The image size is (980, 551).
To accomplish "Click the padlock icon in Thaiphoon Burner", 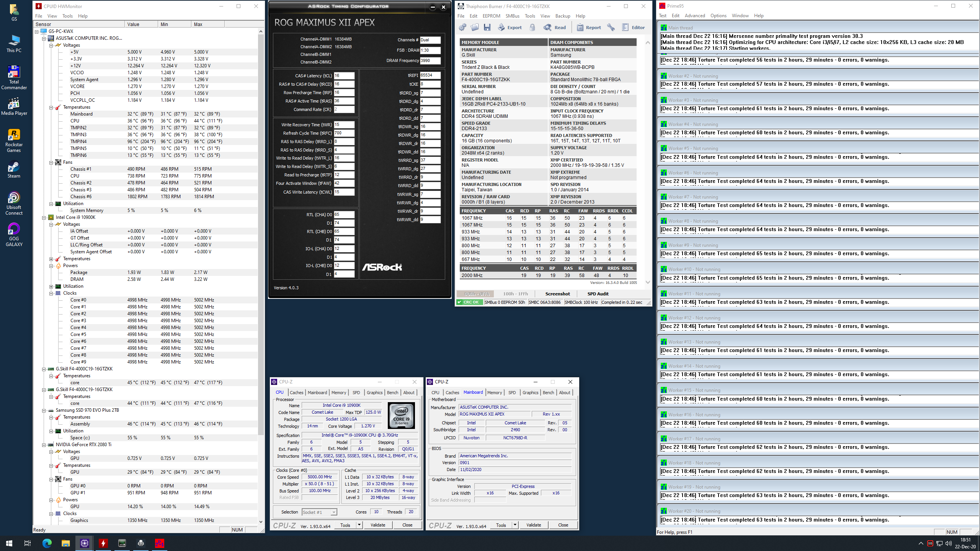I will click(532, 27).
